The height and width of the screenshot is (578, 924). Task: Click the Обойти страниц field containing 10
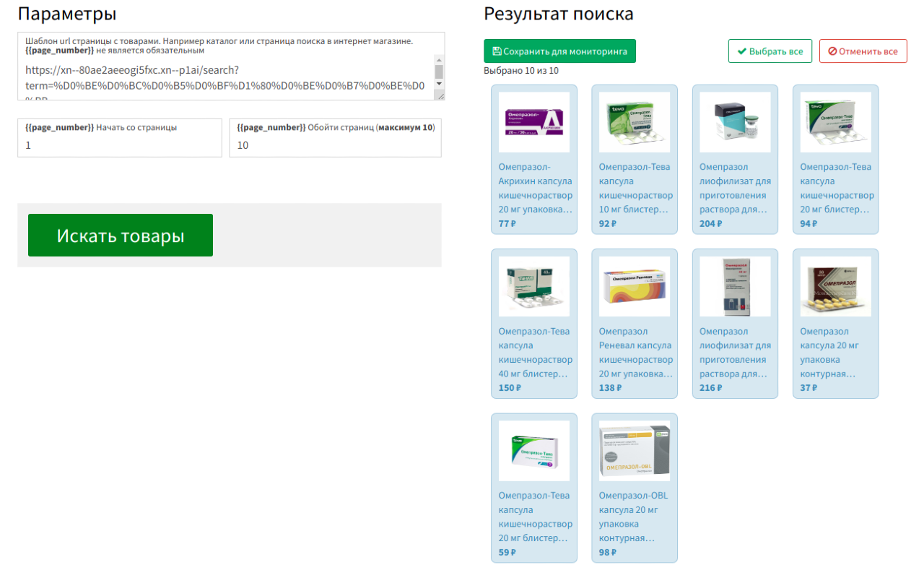point(335,145)
